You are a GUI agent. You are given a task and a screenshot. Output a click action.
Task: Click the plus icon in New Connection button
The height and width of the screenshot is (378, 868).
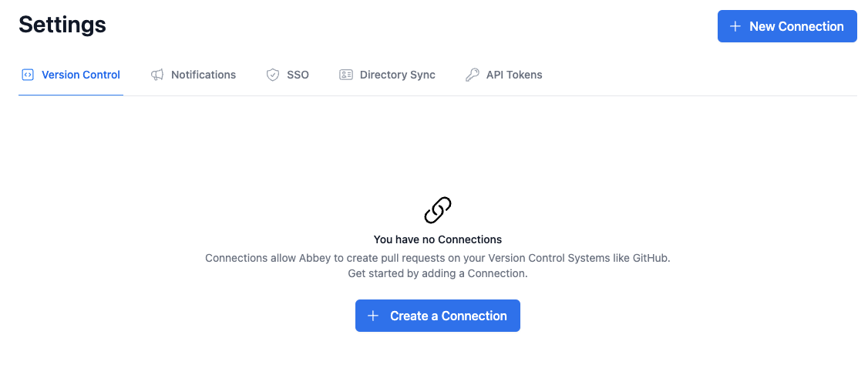tap(735, 26)
